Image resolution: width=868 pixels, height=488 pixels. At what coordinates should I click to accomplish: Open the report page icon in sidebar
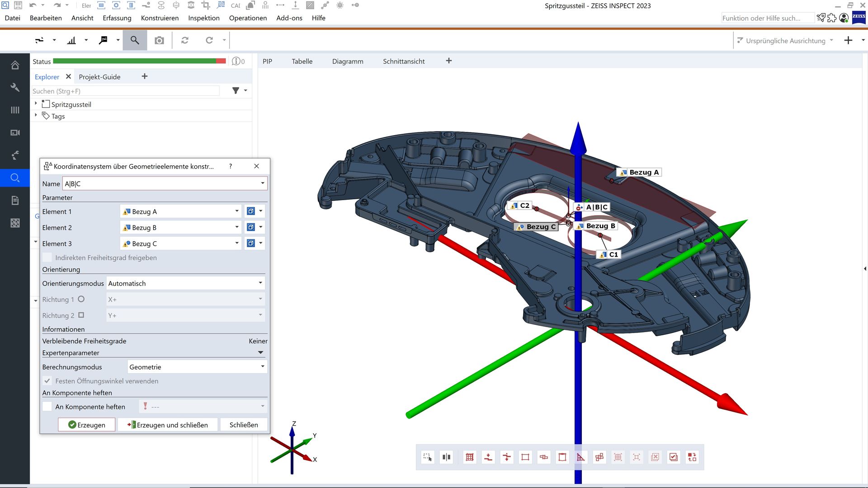pyautogui.click(x=15, y=200)
